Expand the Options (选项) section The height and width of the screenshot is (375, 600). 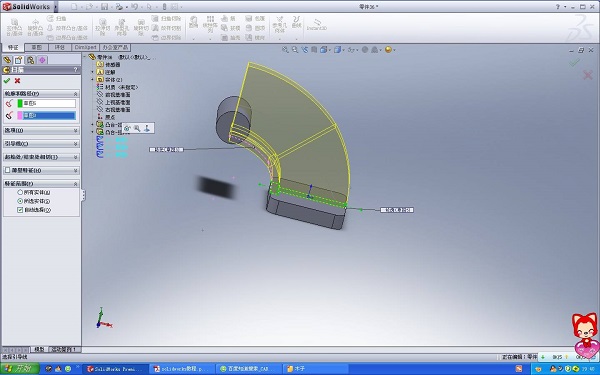click(75, 130)
